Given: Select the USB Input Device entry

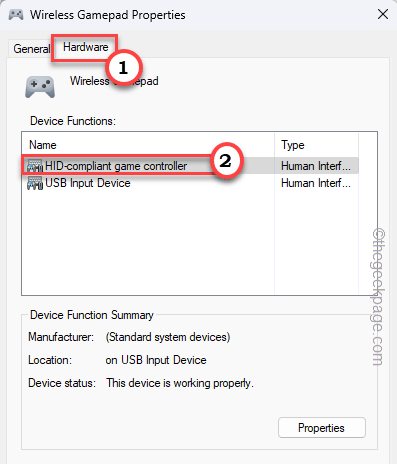Looking at the screenshot, I should [x=88, y=183].
